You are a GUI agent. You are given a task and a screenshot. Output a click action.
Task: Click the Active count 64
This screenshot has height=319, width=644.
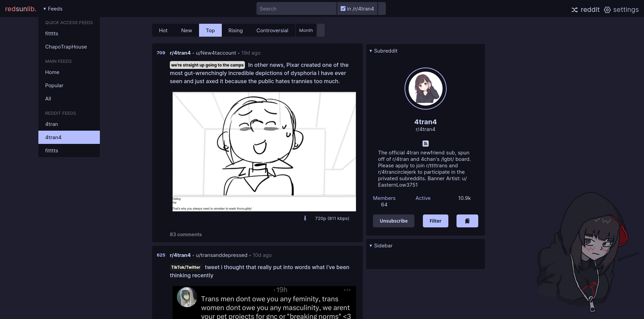[x=384, y=205]
